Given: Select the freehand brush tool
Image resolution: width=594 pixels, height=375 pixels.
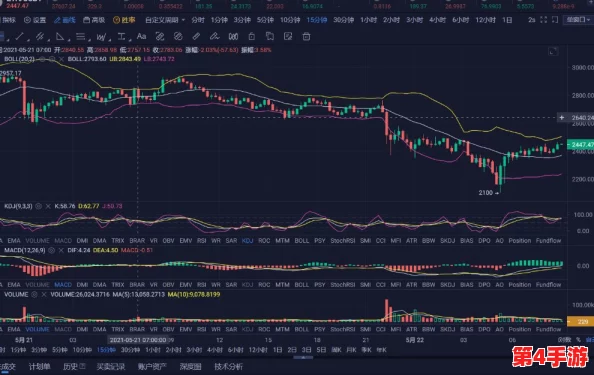Looking at the screenshot, I should click(x=214, y=36).
